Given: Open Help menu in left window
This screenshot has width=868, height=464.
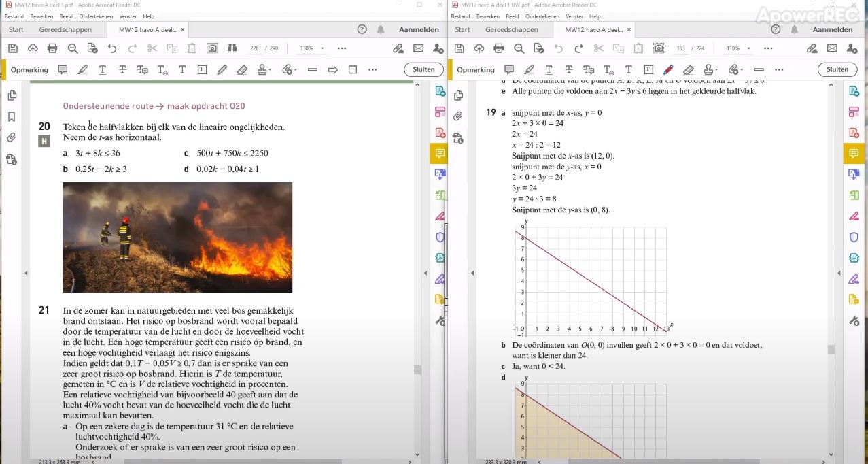Looking at the screenshot, I should pyautogui.click(x=149, y=16).
